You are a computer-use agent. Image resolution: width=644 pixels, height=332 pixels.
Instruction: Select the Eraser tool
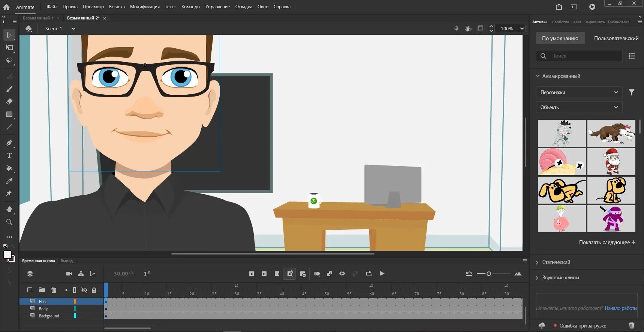9,101
